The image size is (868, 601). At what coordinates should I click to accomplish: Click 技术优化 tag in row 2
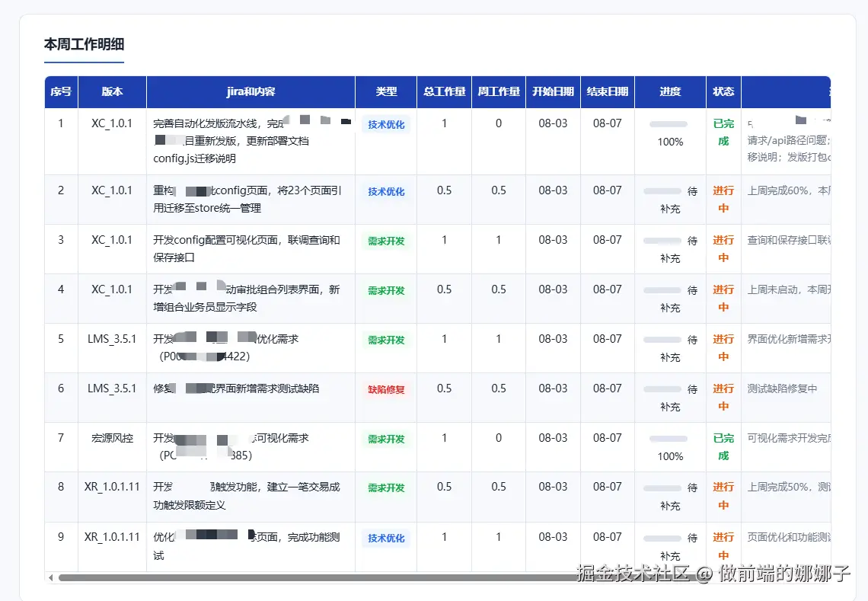[386, 192]
